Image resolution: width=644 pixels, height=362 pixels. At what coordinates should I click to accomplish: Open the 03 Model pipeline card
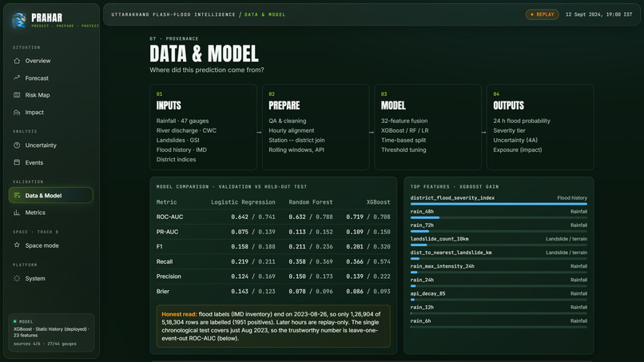point(428,127)
